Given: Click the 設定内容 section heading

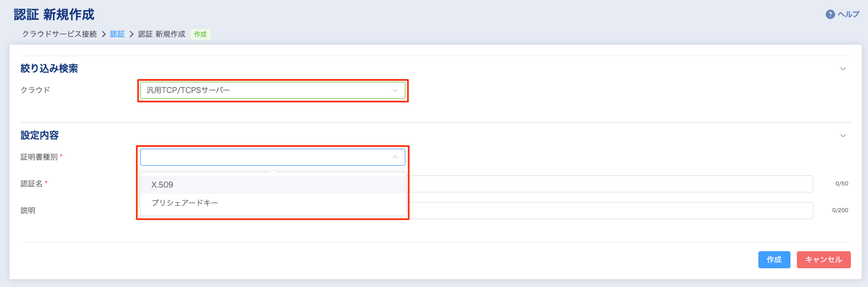Looking at the screenshot, I should (40, 135).
